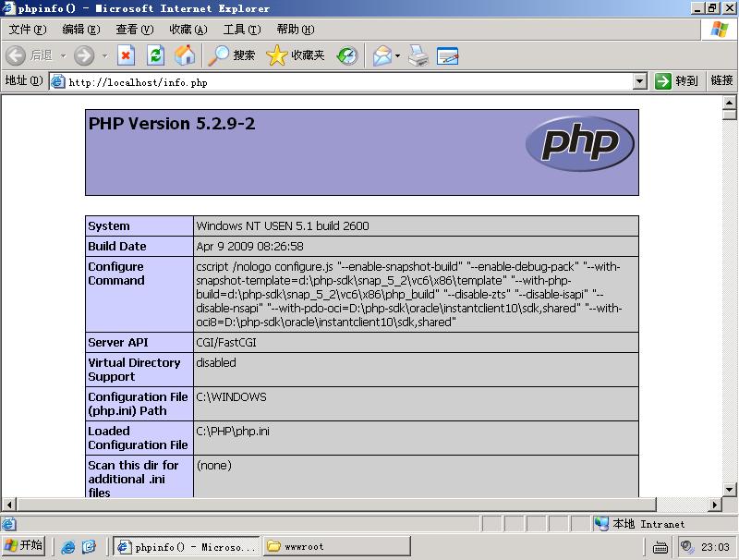Open the Favorites (收藏) menu
739x560 pixels.
pyautogui.click(x=188, y=30)
